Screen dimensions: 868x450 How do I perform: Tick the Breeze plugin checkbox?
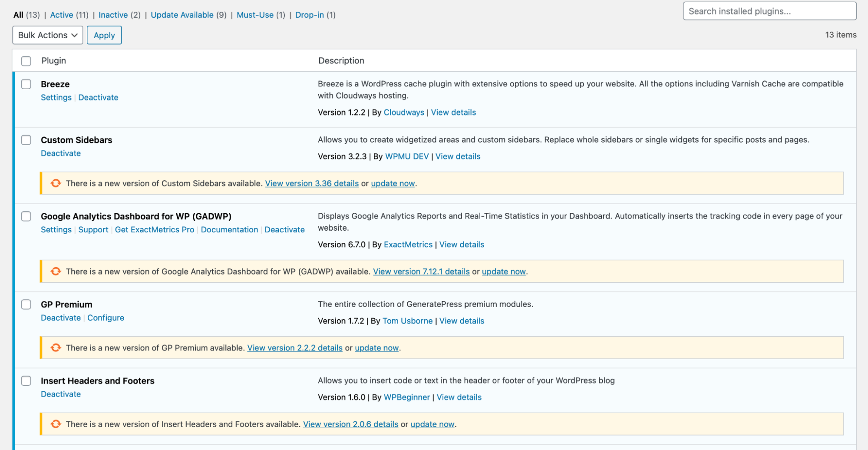pyautogui.click(x=26, y=84)
